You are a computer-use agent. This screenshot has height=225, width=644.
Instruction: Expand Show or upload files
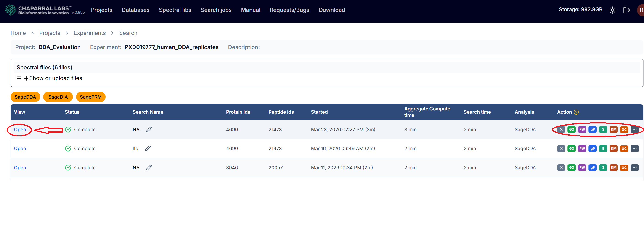(x=53, y=78)
